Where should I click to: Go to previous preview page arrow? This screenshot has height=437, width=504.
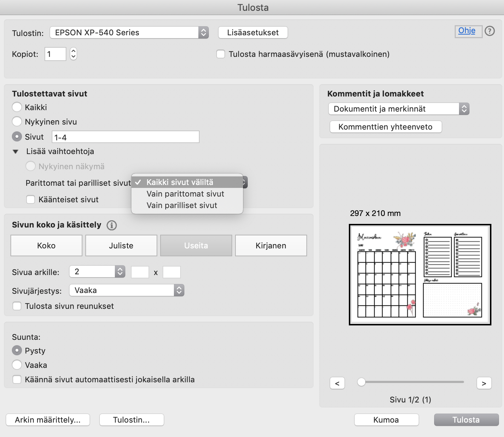pyautogui.click(x=337, y=383)
